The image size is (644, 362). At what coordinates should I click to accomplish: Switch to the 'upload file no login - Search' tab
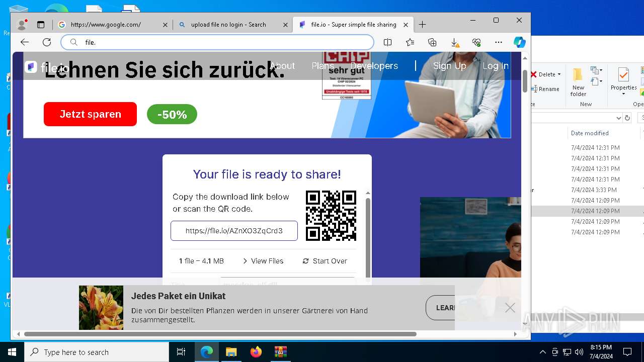(232, 25)
